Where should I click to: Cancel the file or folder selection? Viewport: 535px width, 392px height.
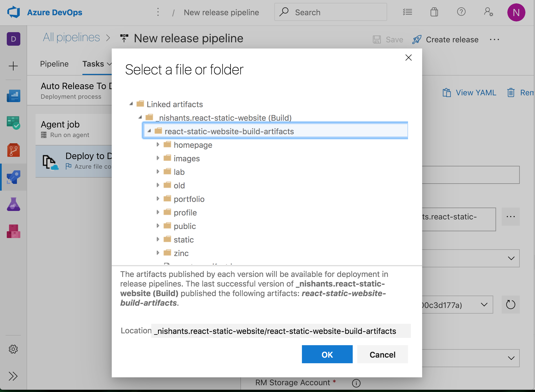[383, 354]
